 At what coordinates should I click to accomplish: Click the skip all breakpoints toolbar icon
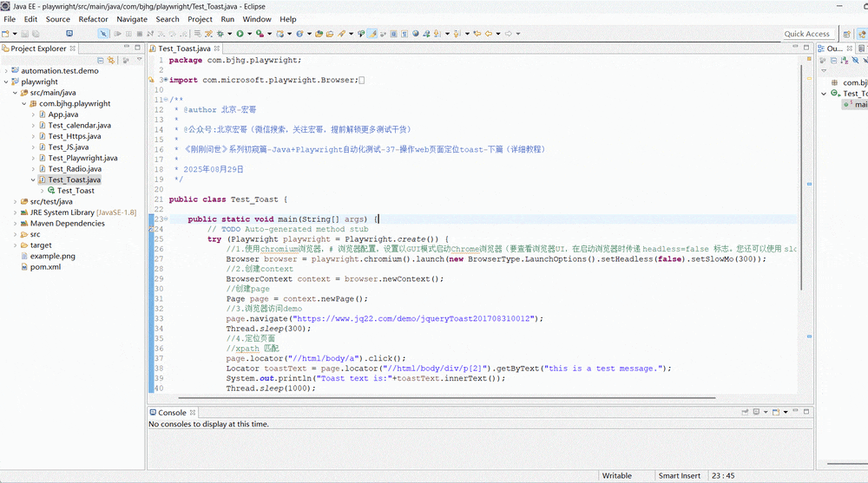click(x=103, y=34)
